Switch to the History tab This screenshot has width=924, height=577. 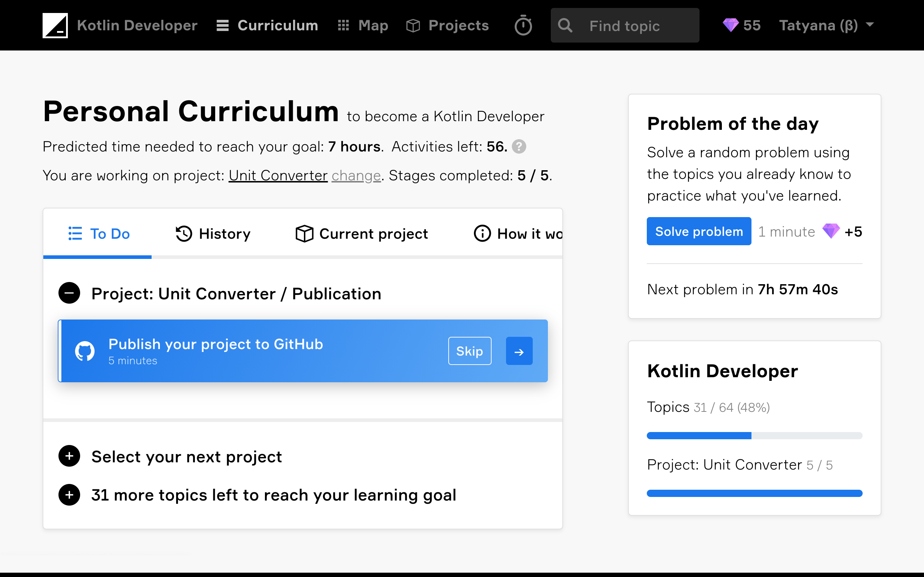tap(213, 234)
